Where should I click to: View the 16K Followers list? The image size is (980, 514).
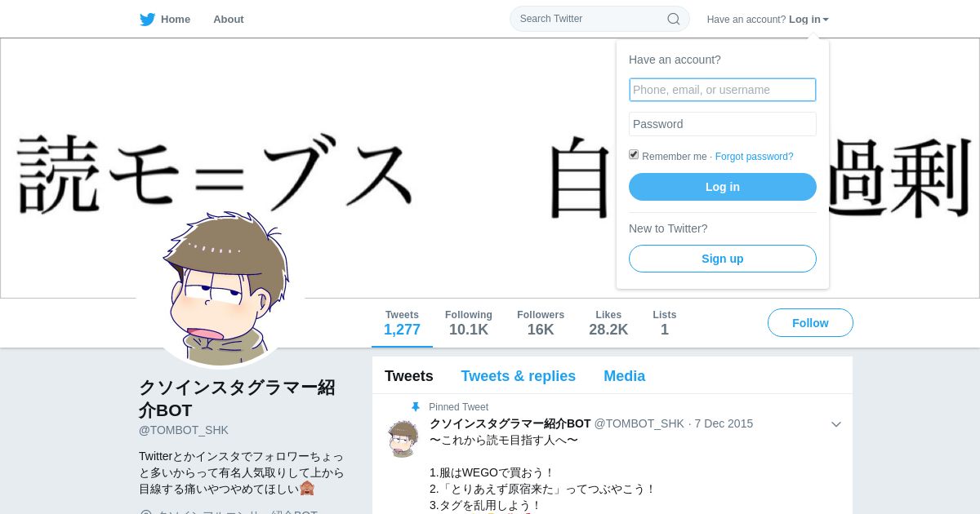click(541, 323)
